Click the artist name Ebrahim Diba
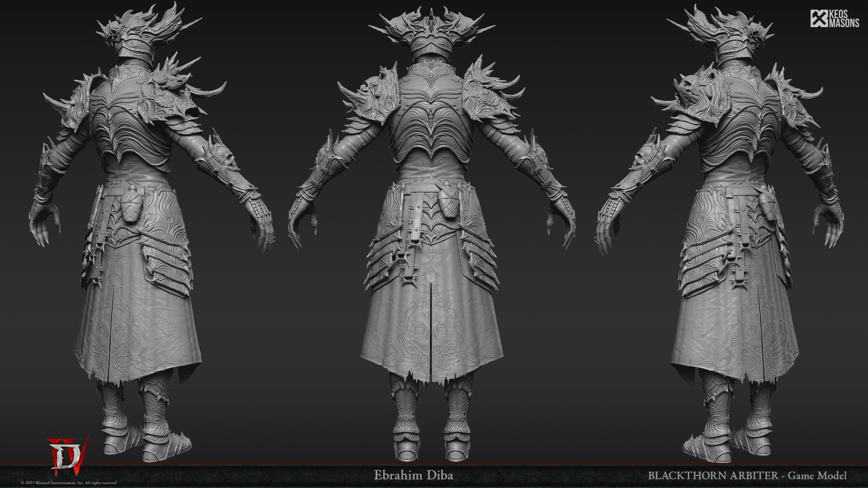Screen dimensions: 868x488 (x=413, y=475)
